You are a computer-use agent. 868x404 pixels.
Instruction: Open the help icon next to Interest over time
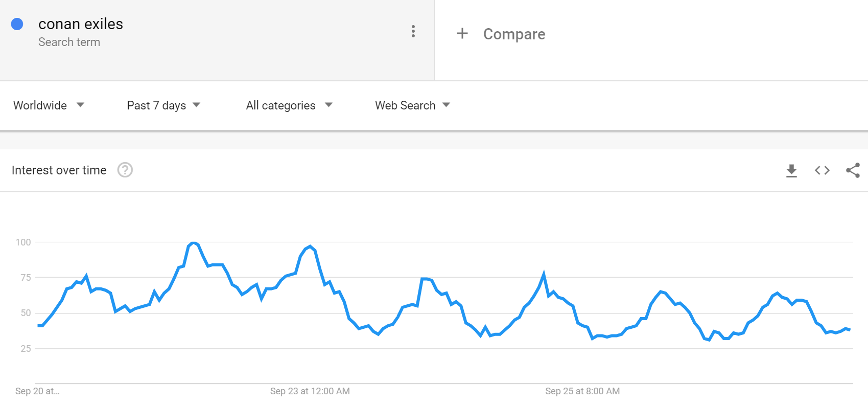pos(125,170)
